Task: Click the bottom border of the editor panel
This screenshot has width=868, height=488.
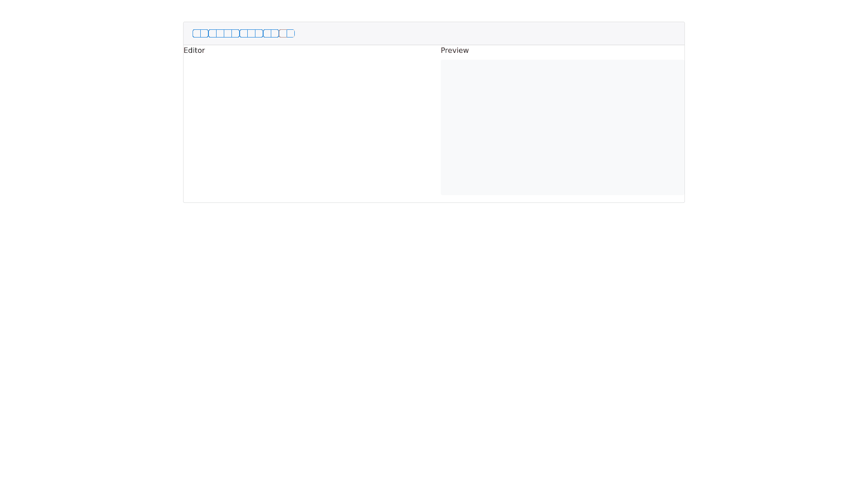Action: (434, 202)
